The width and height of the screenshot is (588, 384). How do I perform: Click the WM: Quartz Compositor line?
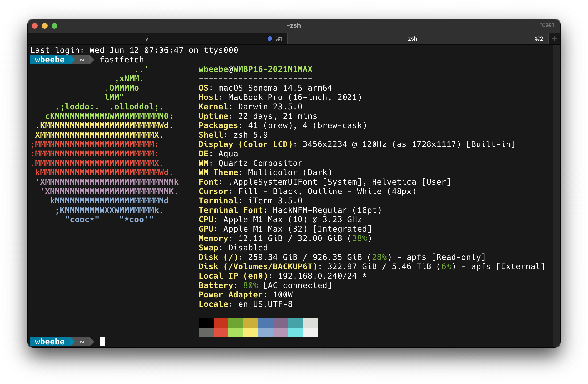pos(250,163)
